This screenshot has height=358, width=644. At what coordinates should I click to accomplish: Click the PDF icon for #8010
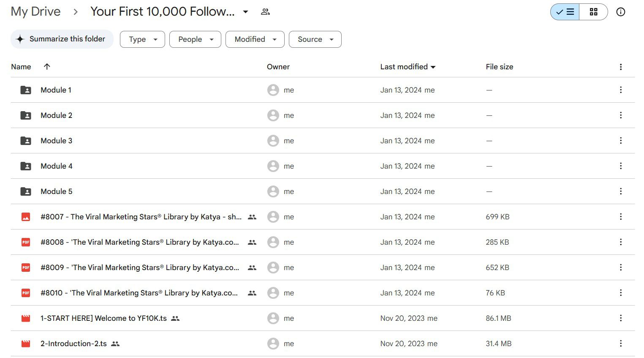[x=26, y=293]
